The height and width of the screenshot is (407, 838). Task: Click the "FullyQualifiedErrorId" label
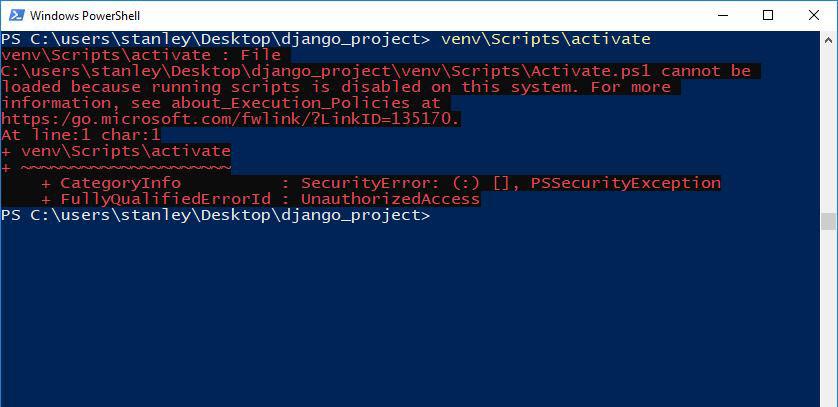[160, 199]
